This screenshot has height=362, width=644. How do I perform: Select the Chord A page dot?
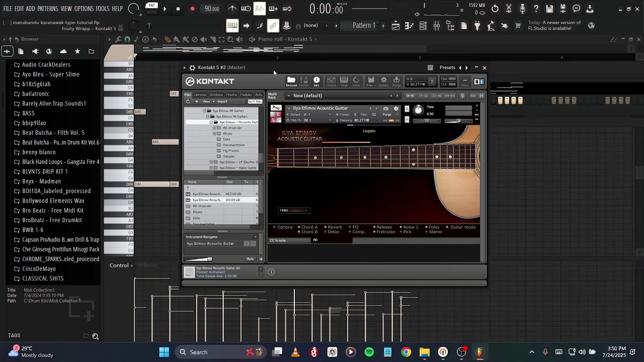point(299,227)
